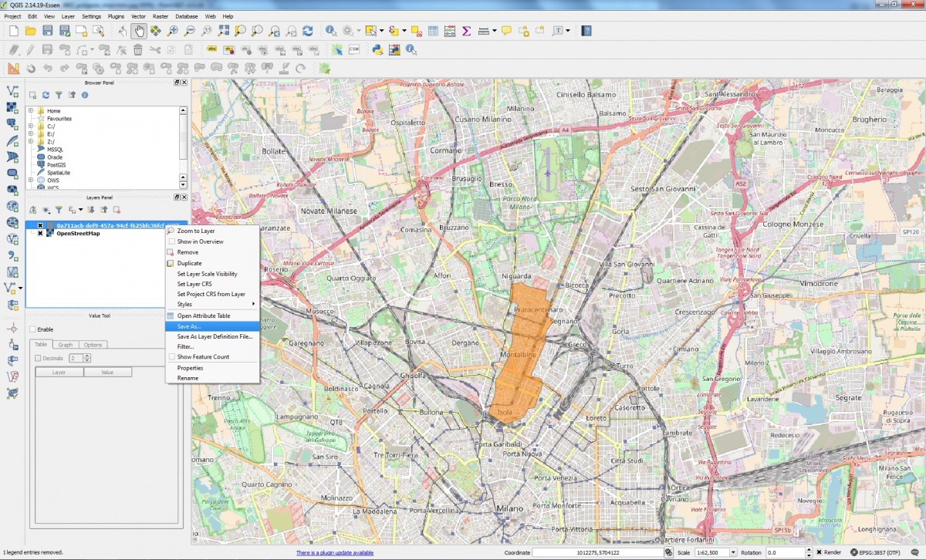Toggle the Decimals checkbox
926x560 pixels.
[38, 358]
